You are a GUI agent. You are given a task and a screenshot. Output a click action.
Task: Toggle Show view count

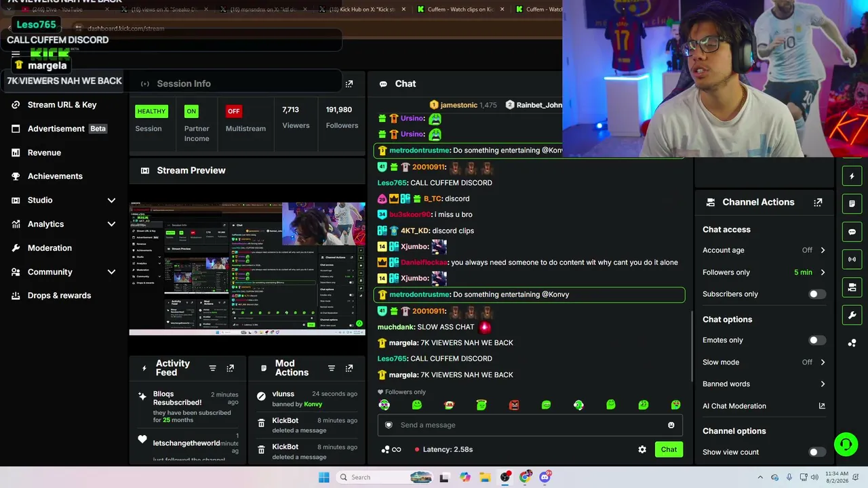(x=818, y=452)
